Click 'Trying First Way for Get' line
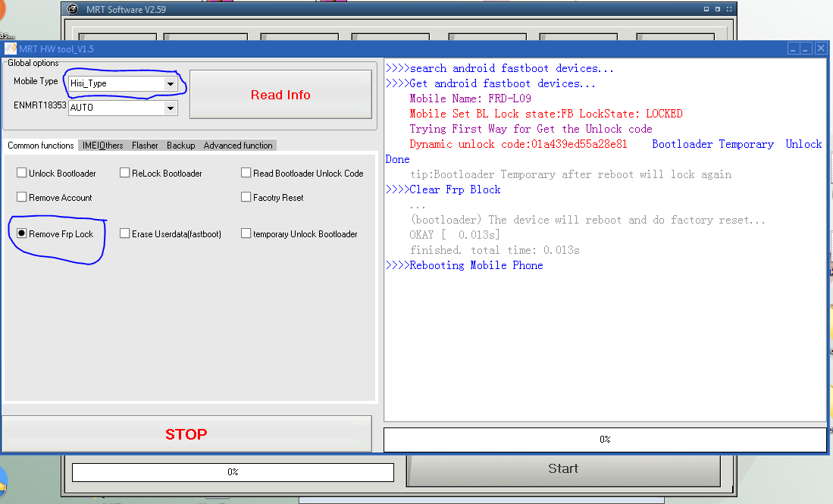 point(531,129)
